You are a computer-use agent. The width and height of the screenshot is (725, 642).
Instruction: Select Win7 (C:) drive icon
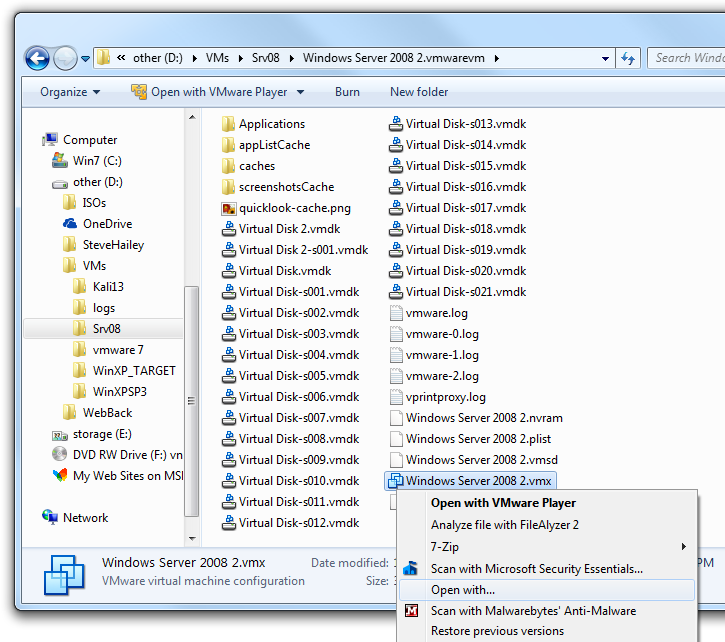[60, 160]
